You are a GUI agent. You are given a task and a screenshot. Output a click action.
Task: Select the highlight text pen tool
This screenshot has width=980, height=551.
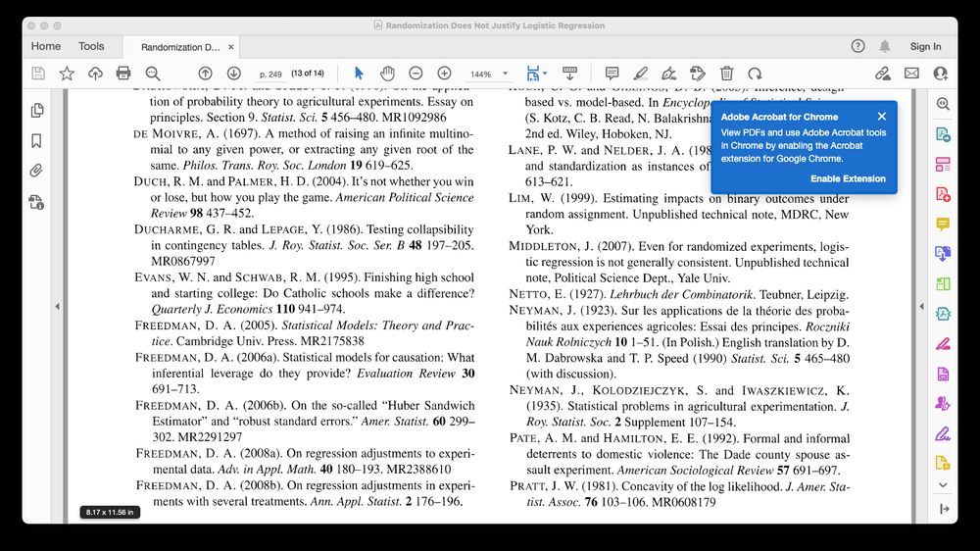pos(641,74)
